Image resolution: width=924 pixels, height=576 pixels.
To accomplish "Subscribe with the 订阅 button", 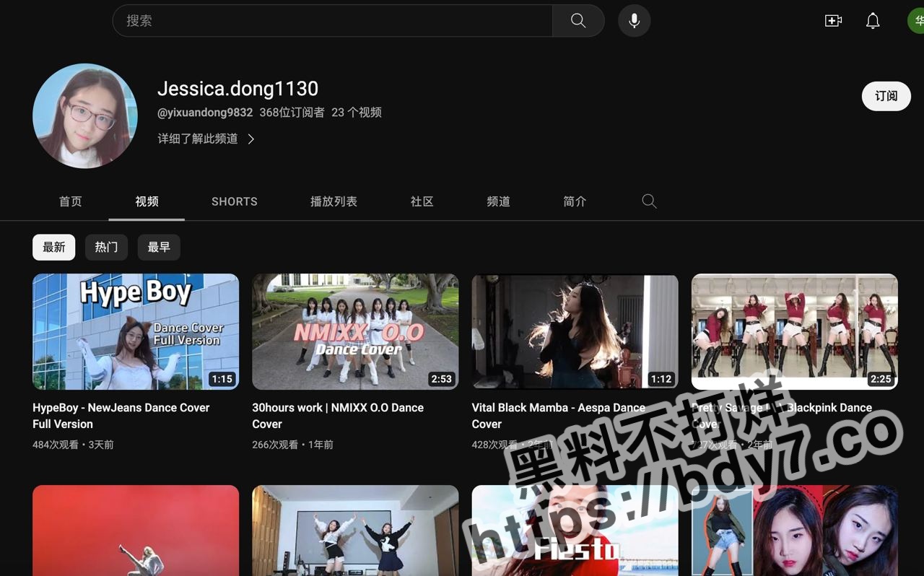I will tap(886, 96).
